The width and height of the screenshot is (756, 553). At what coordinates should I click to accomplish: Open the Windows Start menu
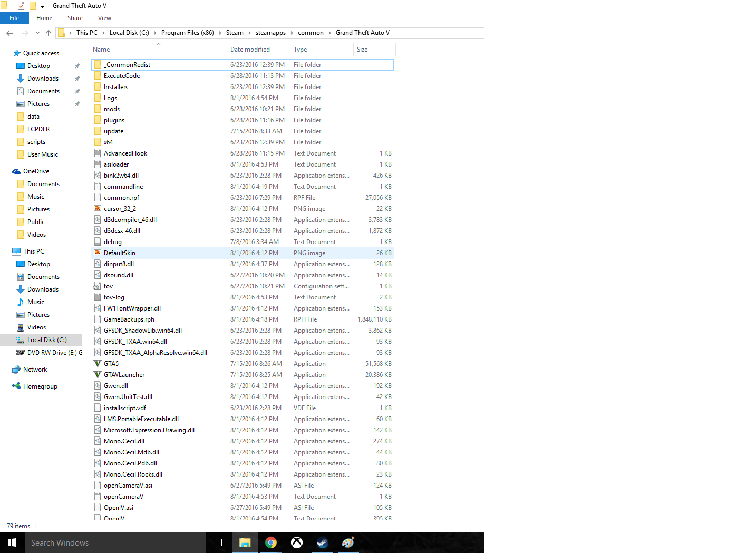pyautogui.click(x=12, y=542)
